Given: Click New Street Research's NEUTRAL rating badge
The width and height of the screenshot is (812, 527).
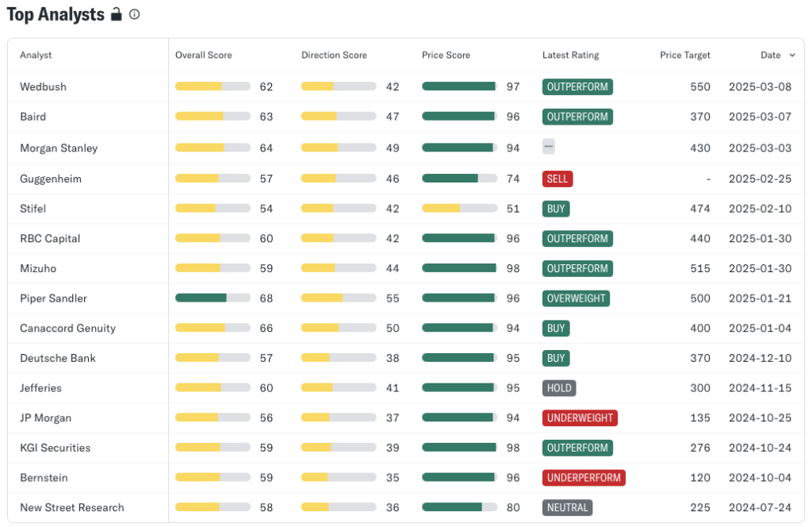Looking at the screenshot, I should [x=567, y=507].
